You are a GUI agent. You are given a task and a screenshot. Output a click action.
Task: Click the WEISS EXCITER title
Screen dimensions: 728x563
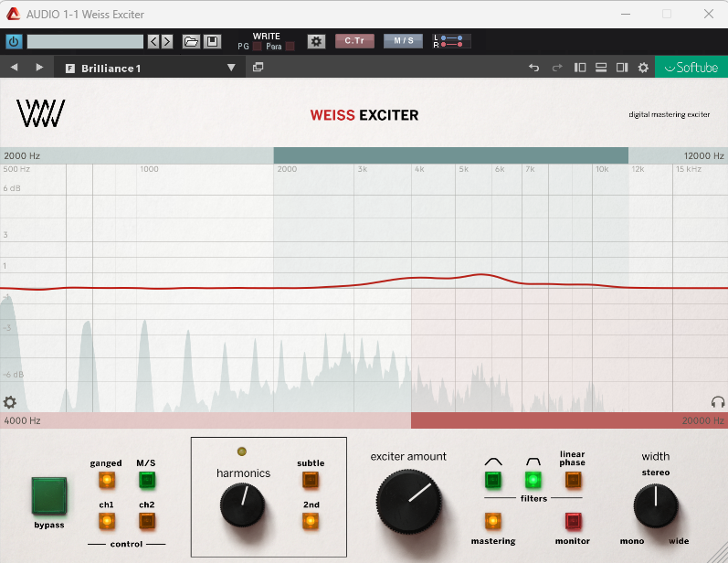coord(364,115)
